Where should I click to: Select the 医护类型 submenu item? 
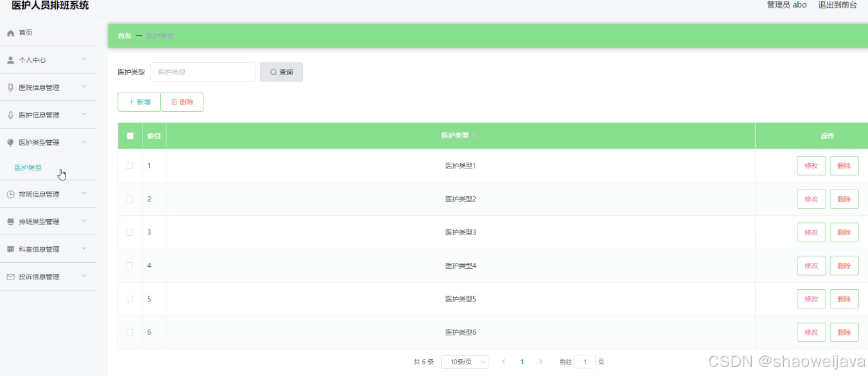pos(28,168)
